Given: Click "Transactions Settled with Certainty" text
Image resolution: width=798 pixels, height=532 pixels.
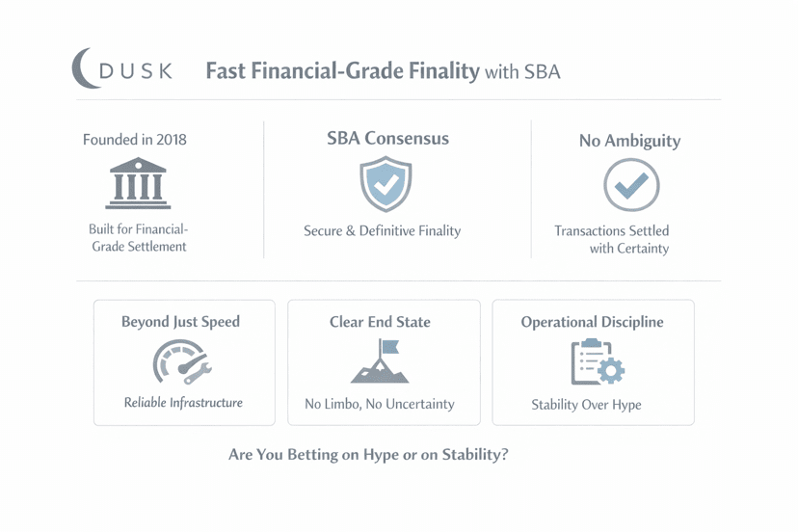Looking at the screenshot, I should coord(612,240).
